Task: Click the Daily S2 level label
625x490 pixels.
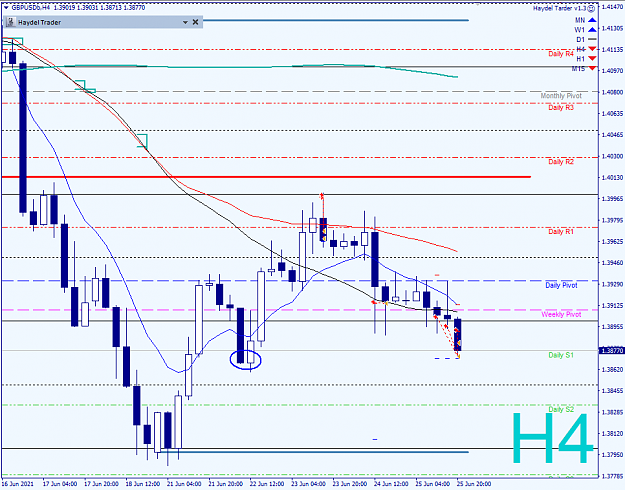Action: click(561, 409)
